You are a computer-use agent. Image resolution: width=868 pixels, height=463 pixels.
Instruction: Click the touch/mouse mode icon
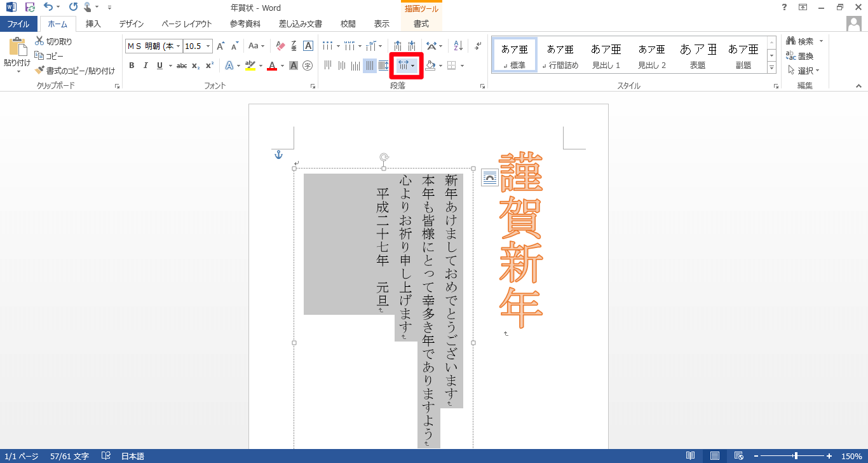click(x=88, y=8)
